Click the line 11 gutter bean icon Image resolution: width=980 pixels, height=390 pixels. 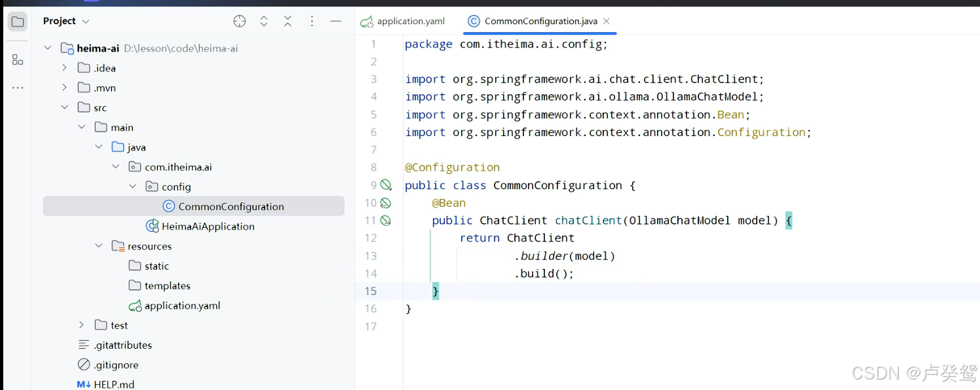click(386, 221)
